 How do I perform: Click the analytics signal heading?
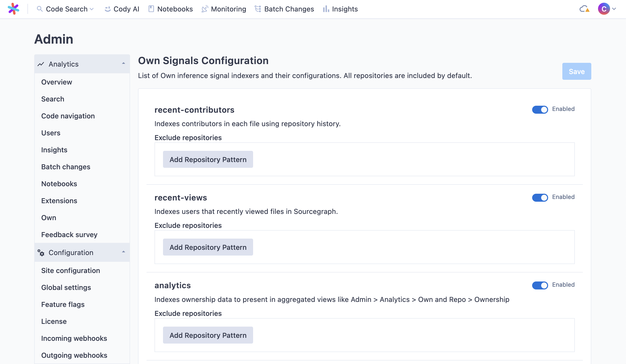[x=172, y=285]
